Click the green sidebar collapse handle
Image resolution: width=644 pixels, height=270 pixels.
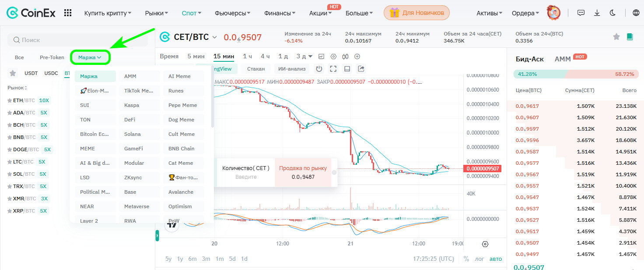click(x=157, y=236)
